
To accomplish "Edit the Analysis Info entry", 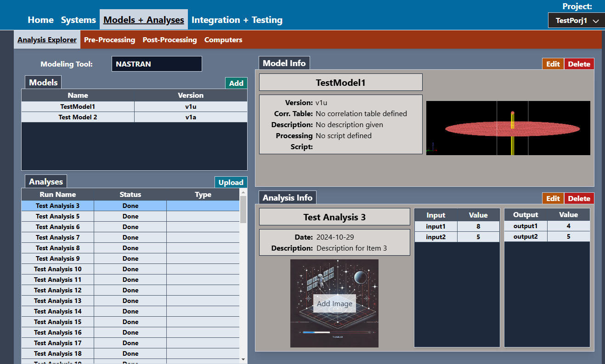I will [553, 198].
